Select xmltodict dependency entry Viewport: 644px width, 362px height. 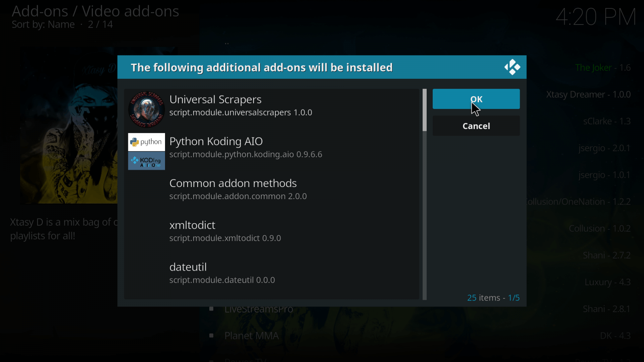point(272,235)
